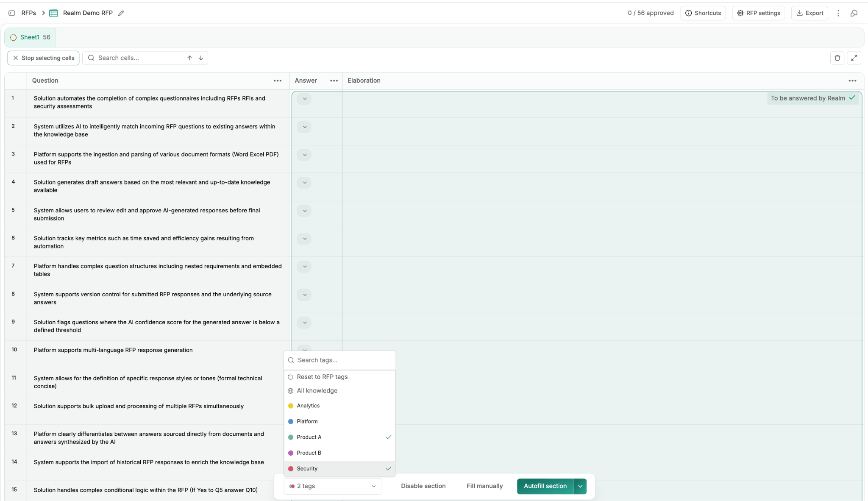Screen dimensions: 868x501
Task: Collapse the 2 tags dropdown
Action: [x=333, y=486]
